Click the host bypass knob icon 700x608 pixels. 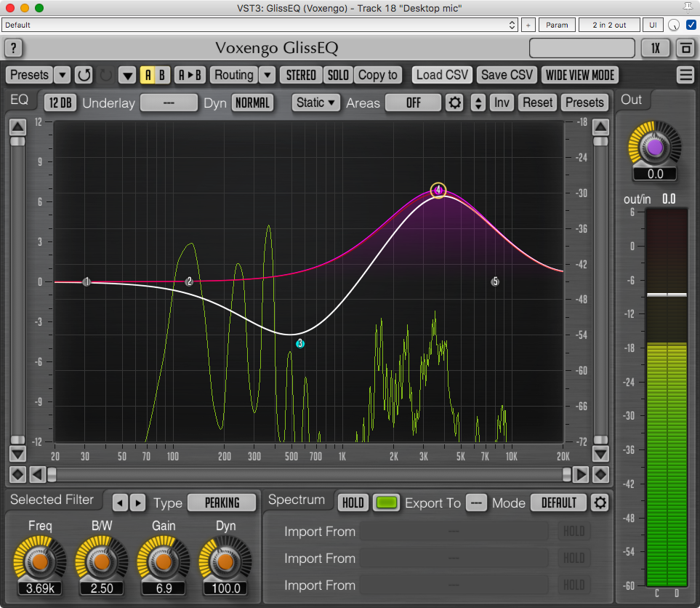[673, 25]
